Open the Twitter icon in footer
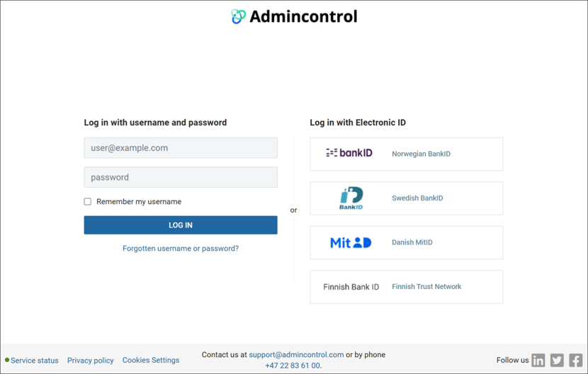Screen dimensions: 588x374 [x=557, y=360]
